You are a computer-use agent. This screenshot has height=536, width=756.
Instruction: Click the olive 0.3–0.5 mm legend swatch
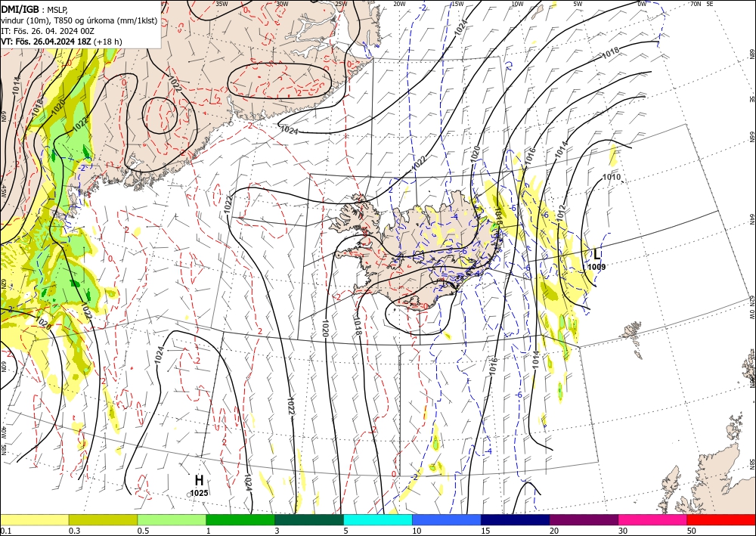click(103, 519)
